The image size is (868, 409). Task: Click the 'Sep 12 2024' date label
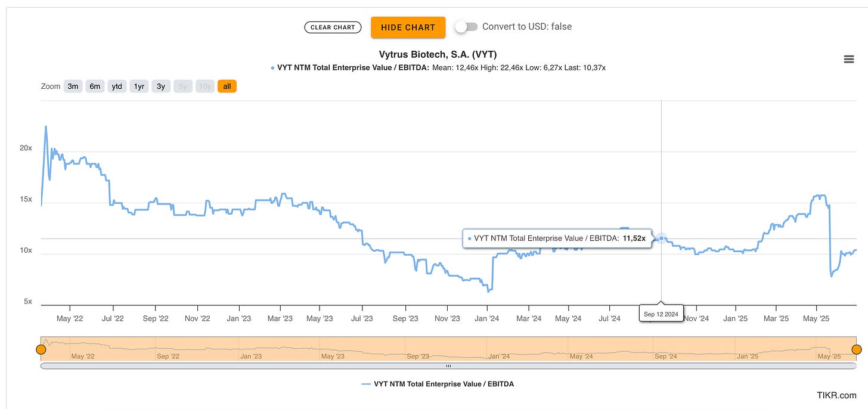click(661, 314)
